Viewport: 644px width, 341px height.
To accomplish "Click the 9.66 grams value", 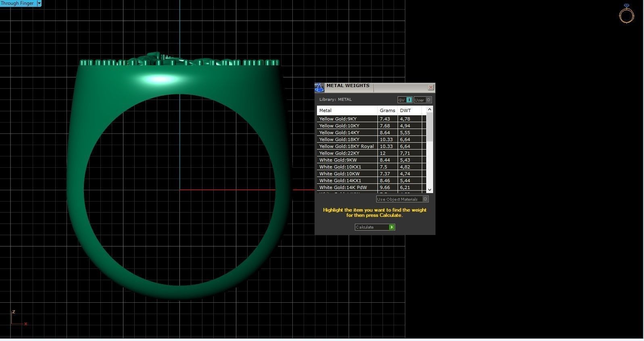I will pyautogui.click(x=385, y=187).
